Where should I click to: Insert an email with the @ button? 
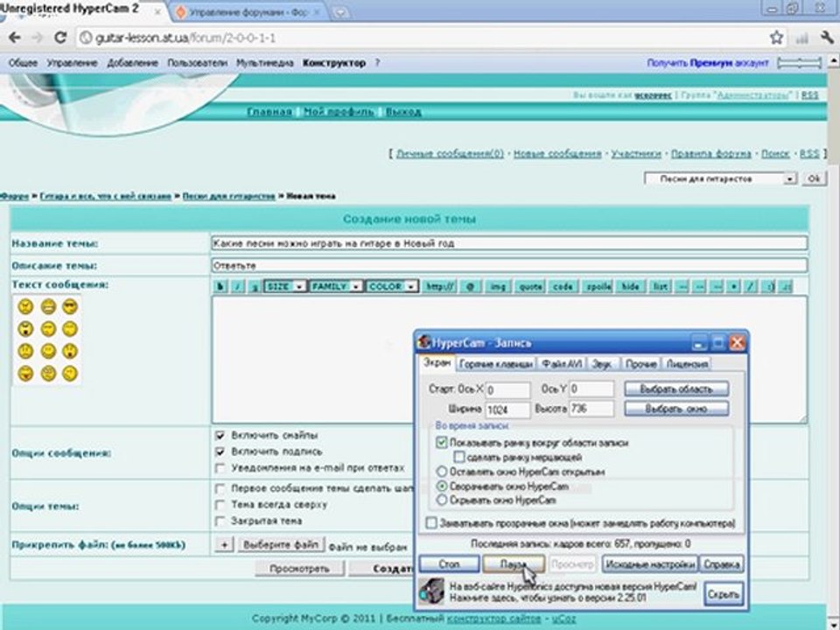pyautogui.click(x=470, y=287)
